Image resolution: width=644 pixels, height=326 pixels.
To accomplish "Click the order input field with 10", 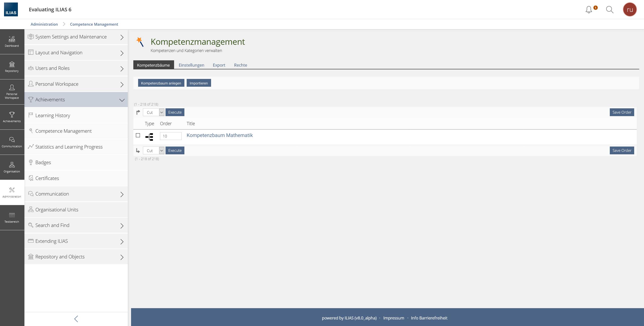I will 171,136.
